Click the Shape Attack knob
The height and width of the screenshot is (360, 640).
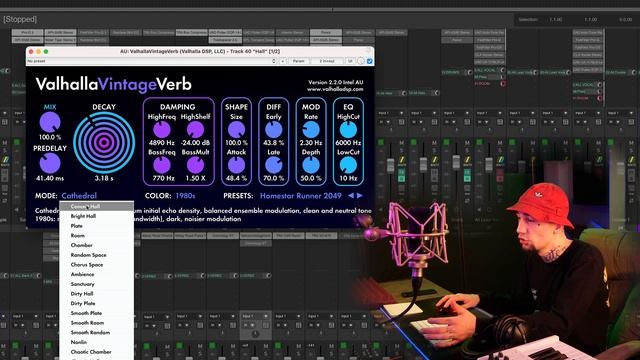tap(236, 165)
